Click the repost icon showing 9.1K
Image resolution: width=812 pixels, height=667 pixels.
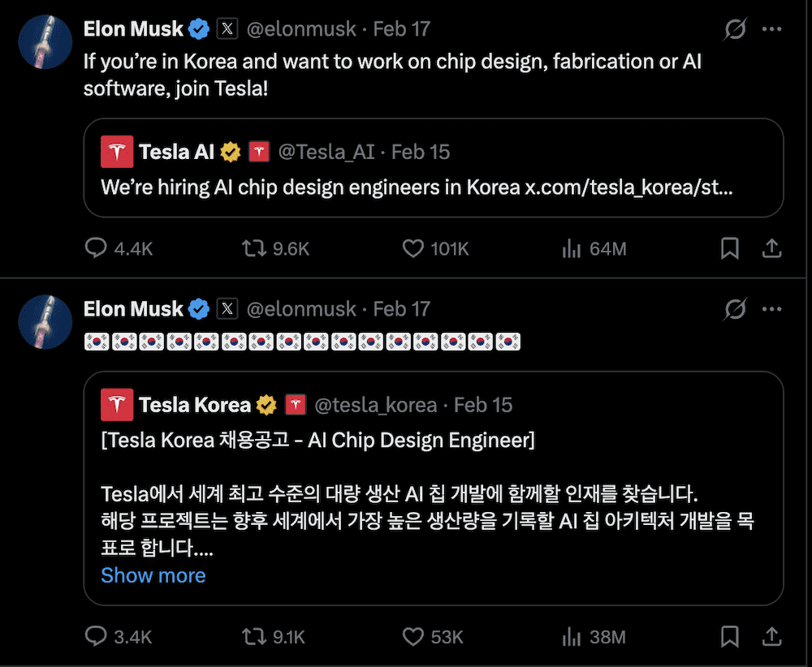pos(254,637)
